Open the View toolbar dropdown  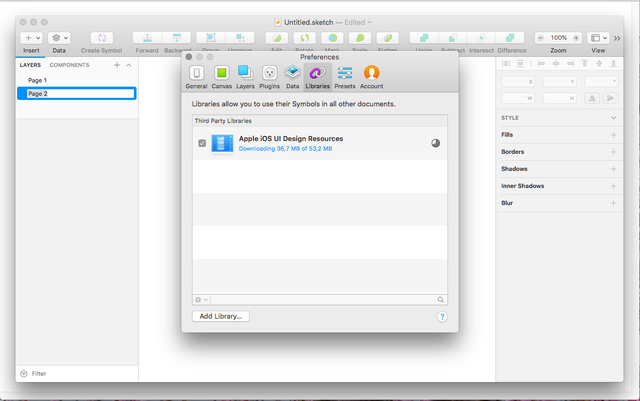click(598, 38)
